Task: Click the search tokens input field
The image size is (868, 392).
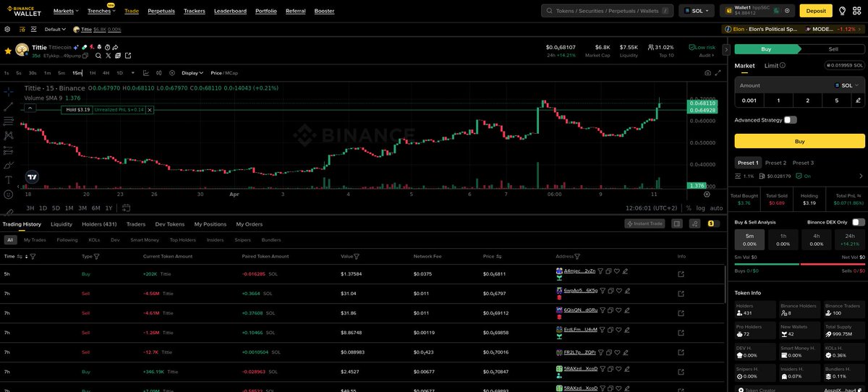Action: click(x=608, y=11)
